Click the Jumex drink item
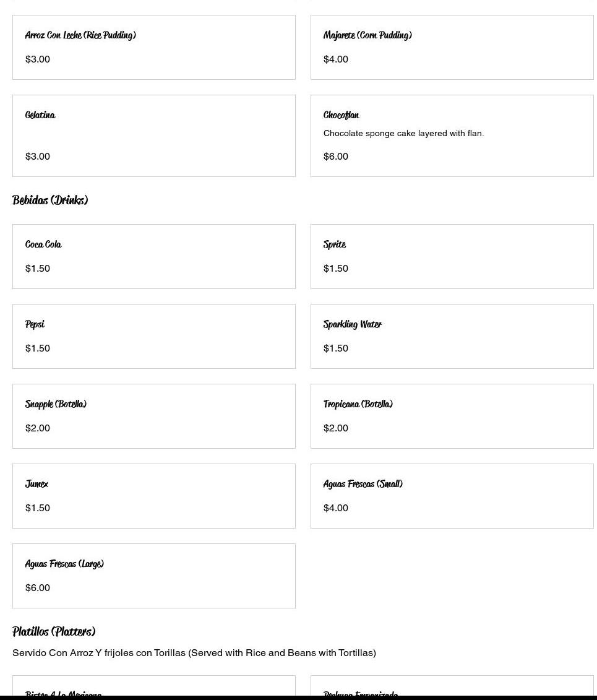Viewport: 597px width, 700px height. click(x=153, y=496)
